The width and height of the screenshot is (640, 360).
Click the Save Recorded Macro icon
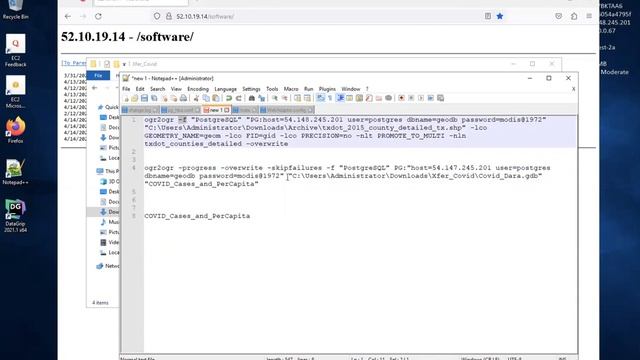440,98
